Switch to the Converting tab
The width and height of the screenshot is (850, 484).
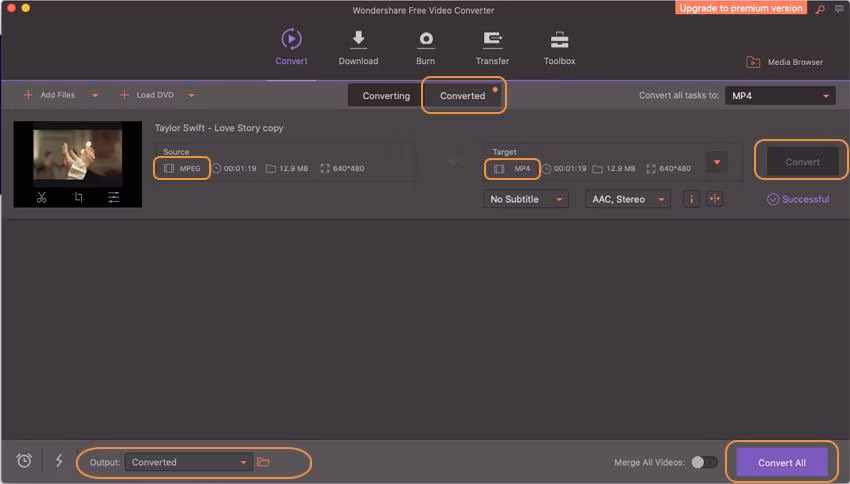[x=386, y=96]
